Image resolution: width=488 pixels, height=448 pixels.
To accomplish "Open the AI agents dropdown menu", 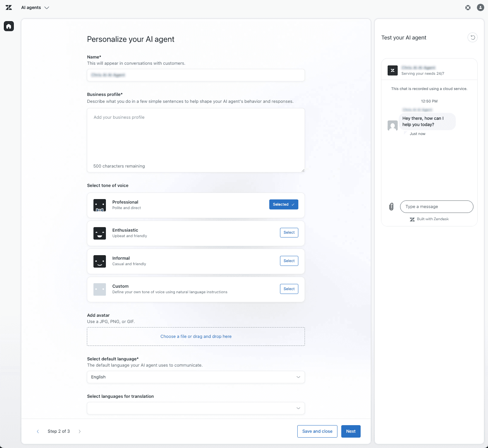I will click(35, 8).
